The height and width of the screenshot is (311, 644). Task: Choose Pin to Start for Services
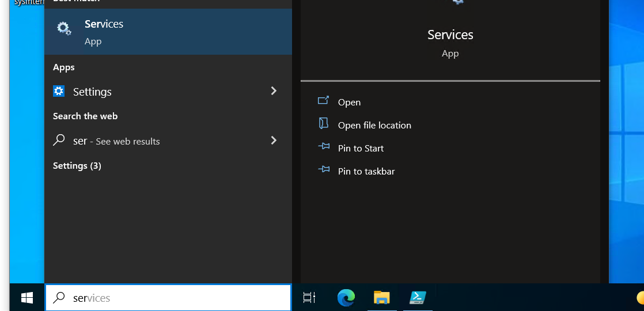361,148
